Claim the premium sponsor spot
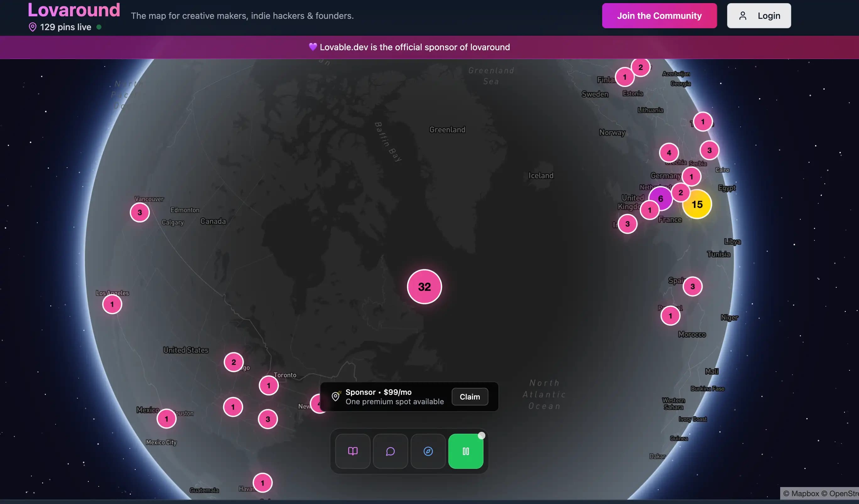 pos(470,397)
